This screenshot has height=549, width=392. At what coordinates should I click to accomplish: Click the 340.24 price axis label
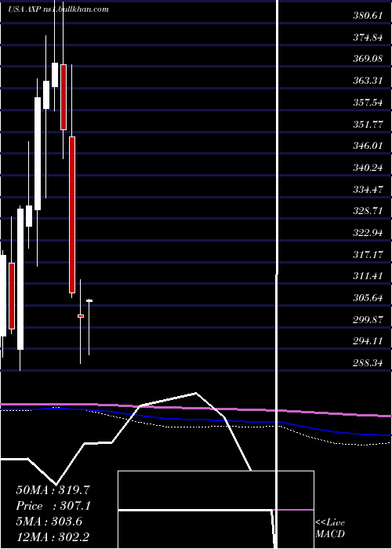pos(368,168)
